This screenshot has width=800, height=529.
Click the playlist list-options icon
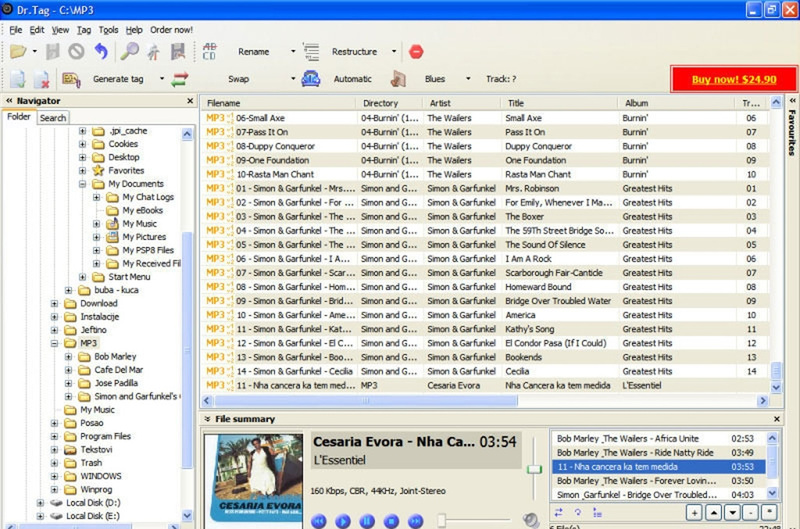tap(597, 512)
